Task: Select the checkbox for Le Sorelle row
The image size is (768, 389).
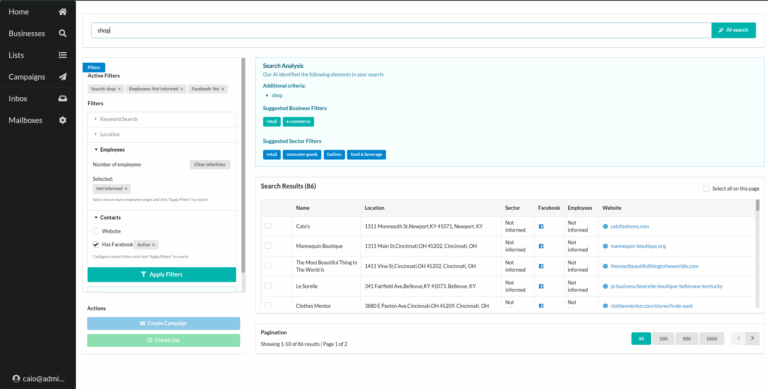Action: (268, 286)
